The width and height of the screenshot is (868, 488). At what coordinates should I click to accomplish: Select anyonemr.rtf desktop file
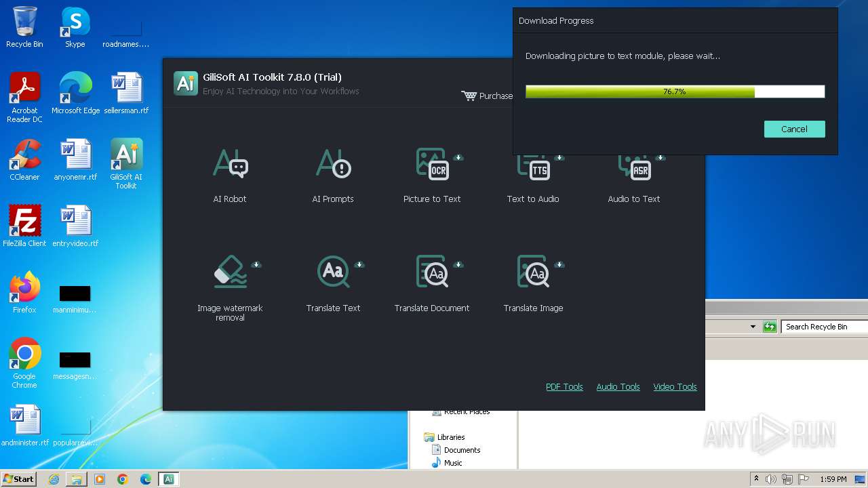coord(75,160)
